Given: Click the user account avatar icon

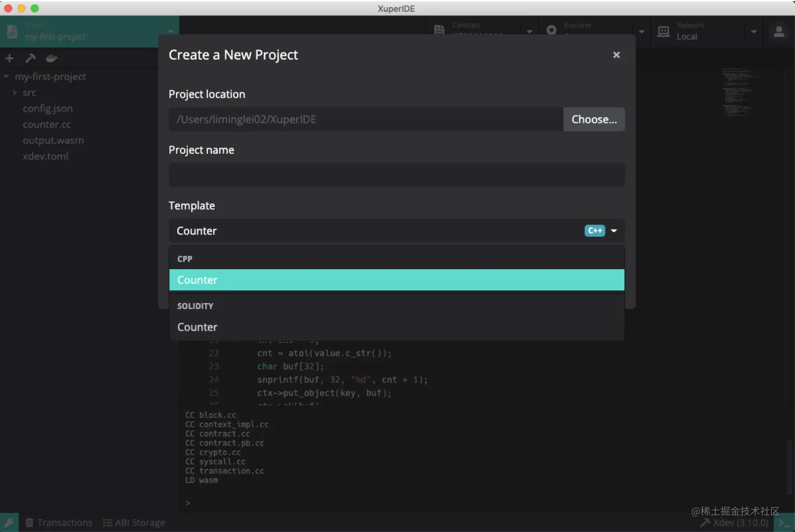Looking at the screenshot, I should click(x=779, y=32).
